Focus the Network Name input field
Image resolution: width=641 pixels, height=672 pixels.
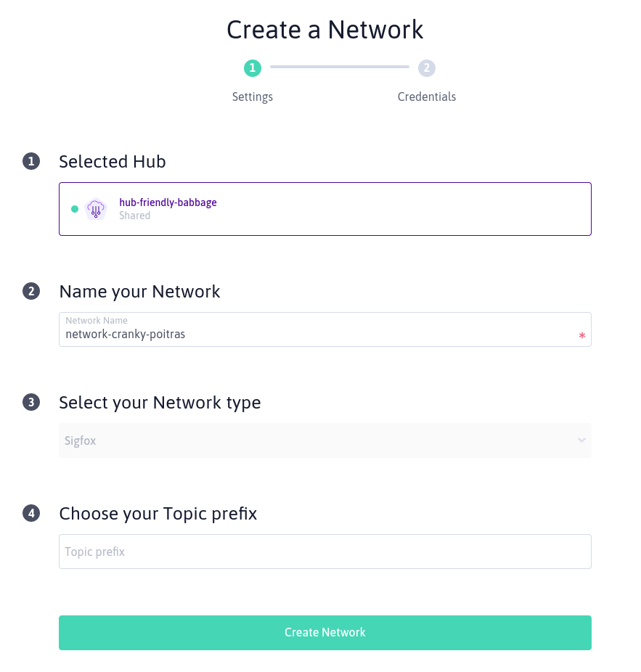[x=319, y=335]
